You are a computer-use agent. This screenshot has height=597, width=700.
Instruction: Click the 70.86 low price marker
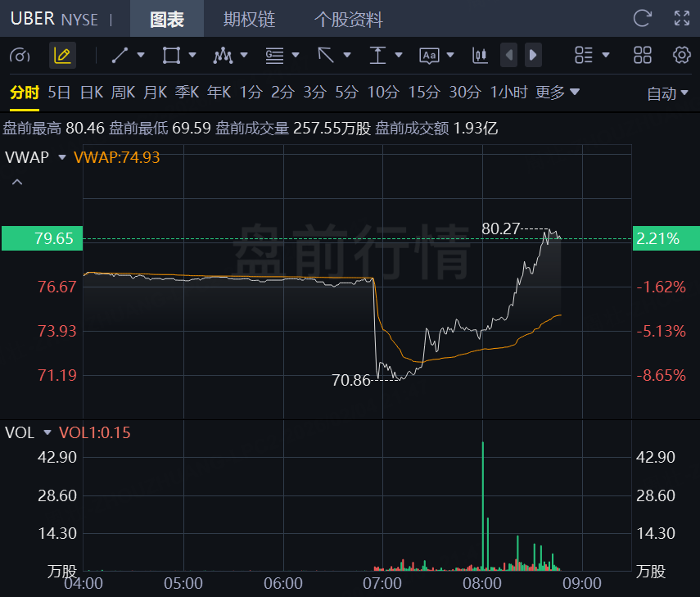coord(351,381)
